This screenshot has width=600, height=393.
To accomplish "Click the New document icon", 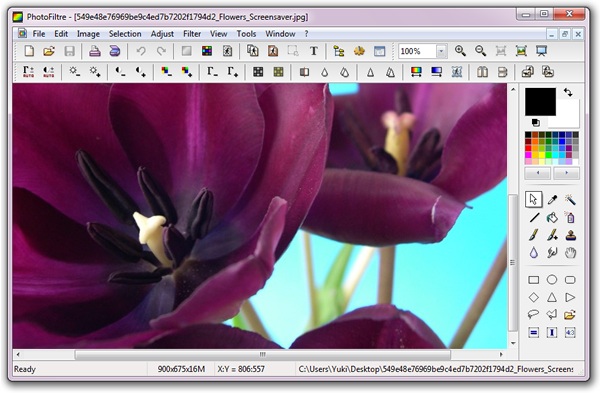I will (x=29, y=51).
